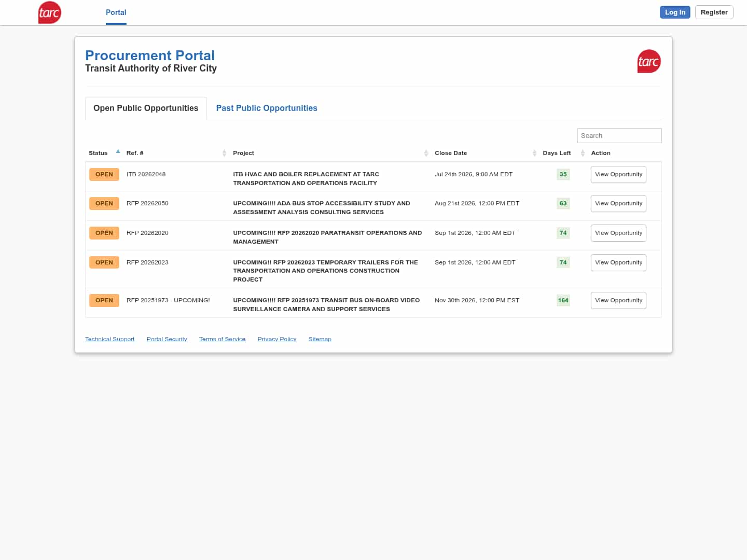Sort by Days Left column sort arrows
The width and height of the screenshot is (747, 560).
pos(583,153)
